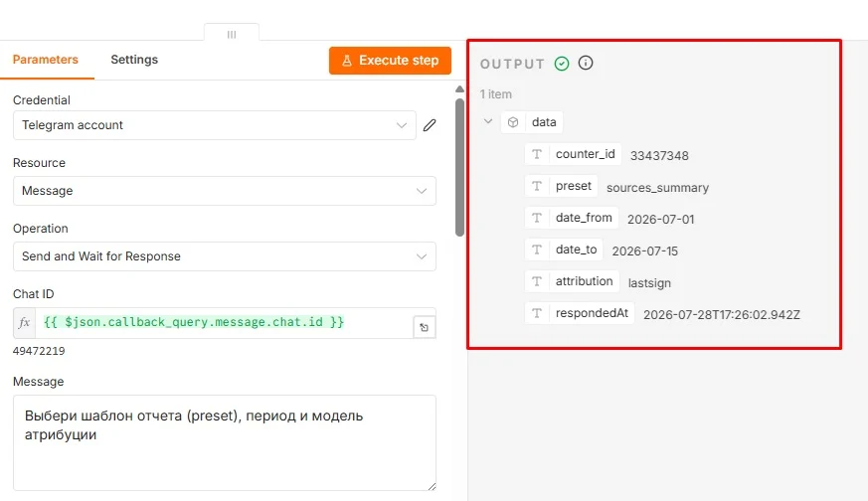Screen dimensions: 868x501
Task: Open the Resource Message dropdown
Action: [x=224, y=191]
